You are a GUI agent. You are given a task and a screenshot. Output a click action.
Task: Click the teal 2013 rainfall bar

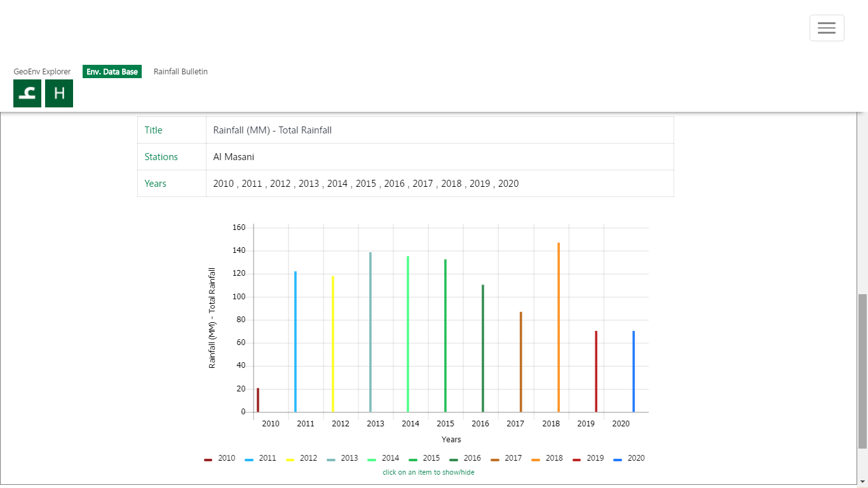pos(370,332)
